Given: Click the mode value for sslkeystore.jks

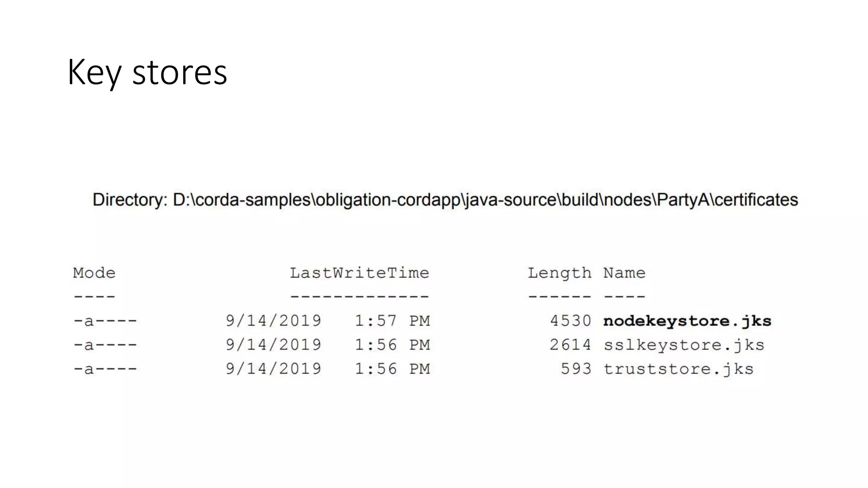Looking at the screenshot, I should 105,345.
